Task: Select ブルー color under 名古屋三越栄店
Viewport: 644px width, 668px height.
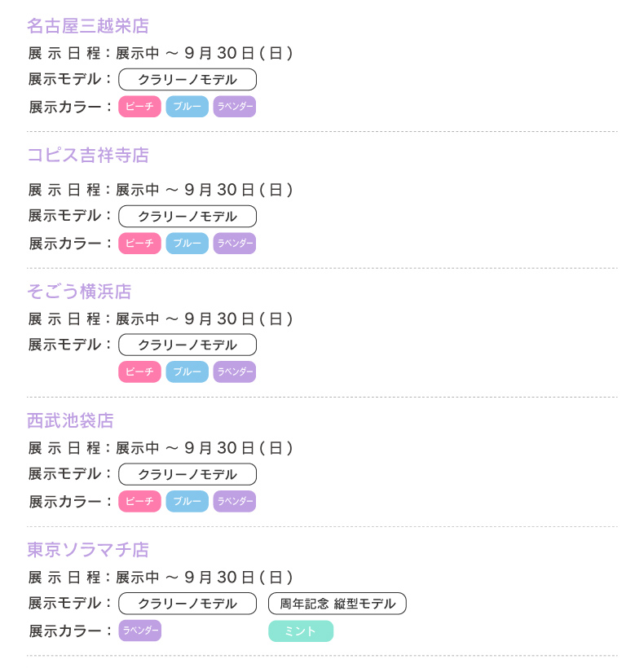Action: pyautogui.click(x=187, y=107)
